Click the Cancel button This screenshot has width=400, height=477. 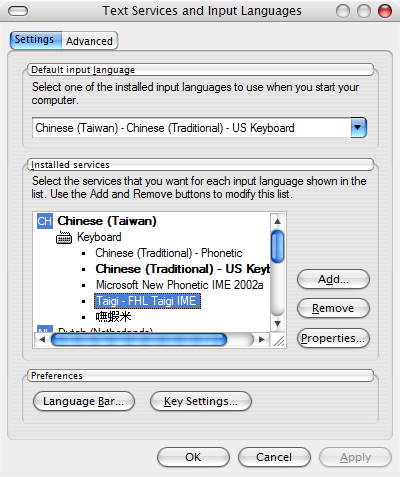(274, 457)
